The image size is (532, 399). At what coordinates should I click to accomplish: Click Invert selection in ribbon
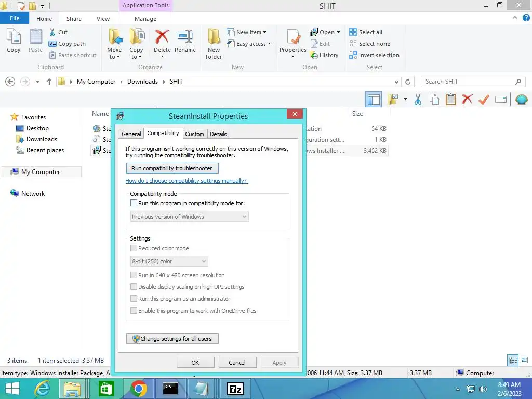coord(374,55)
